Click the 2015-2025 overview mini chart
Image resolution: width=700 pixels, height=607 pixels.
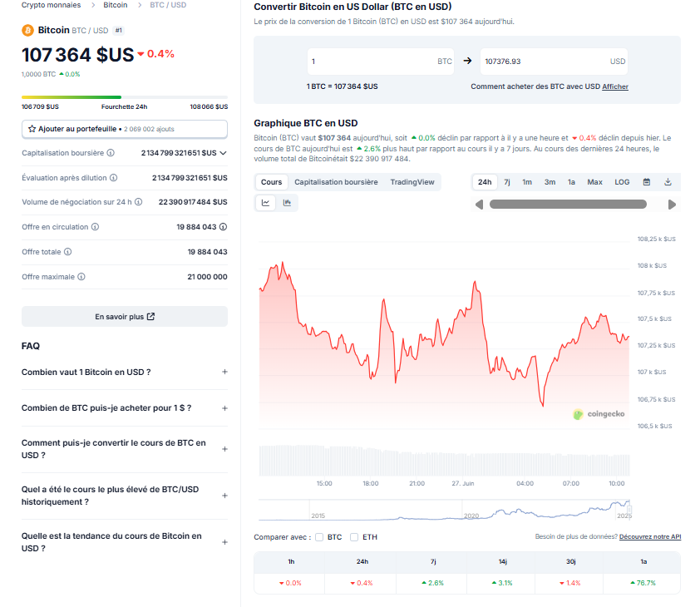tap(445, 510)
